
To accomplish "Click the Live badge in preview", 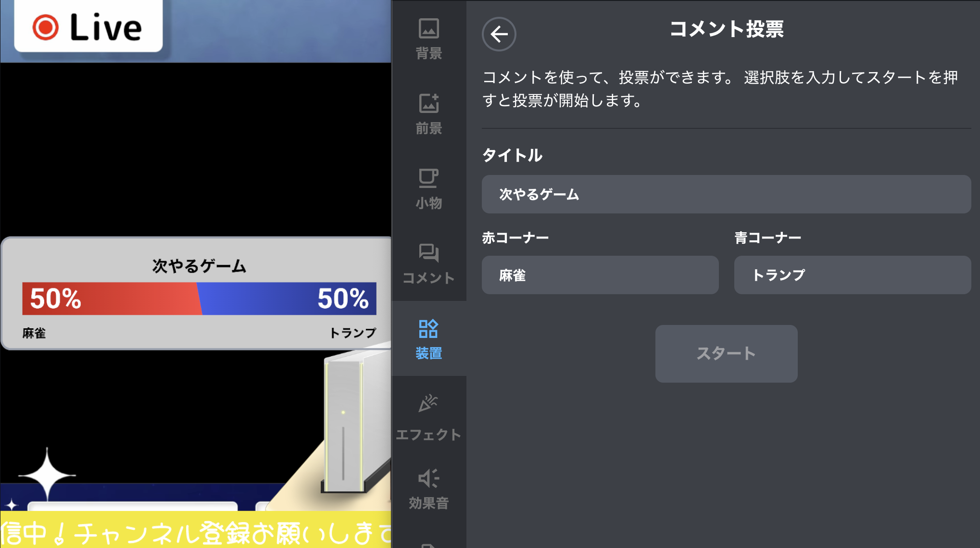I will pyautogui.click(x=88, y=26).
